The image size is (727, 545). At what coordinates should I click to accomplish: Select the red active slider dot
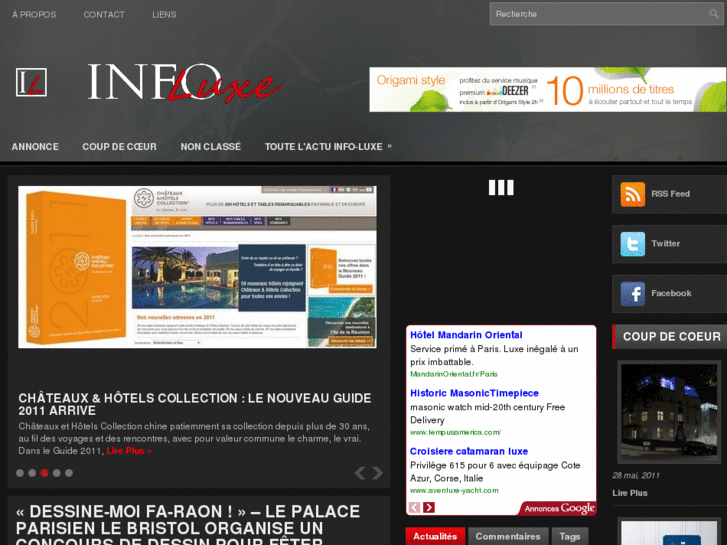pyautogui.click(x=45, y=473)
